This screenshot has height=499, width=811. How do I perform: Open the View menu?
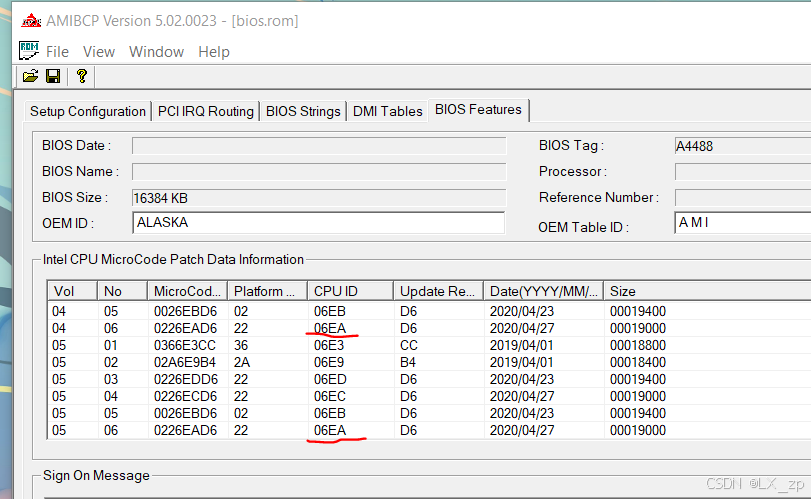click(x=99, y=52)
